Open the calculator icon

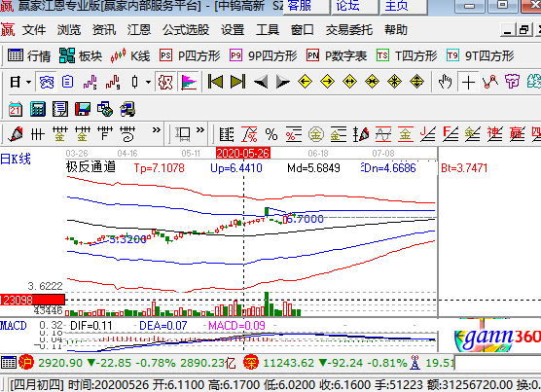point(38,110)
